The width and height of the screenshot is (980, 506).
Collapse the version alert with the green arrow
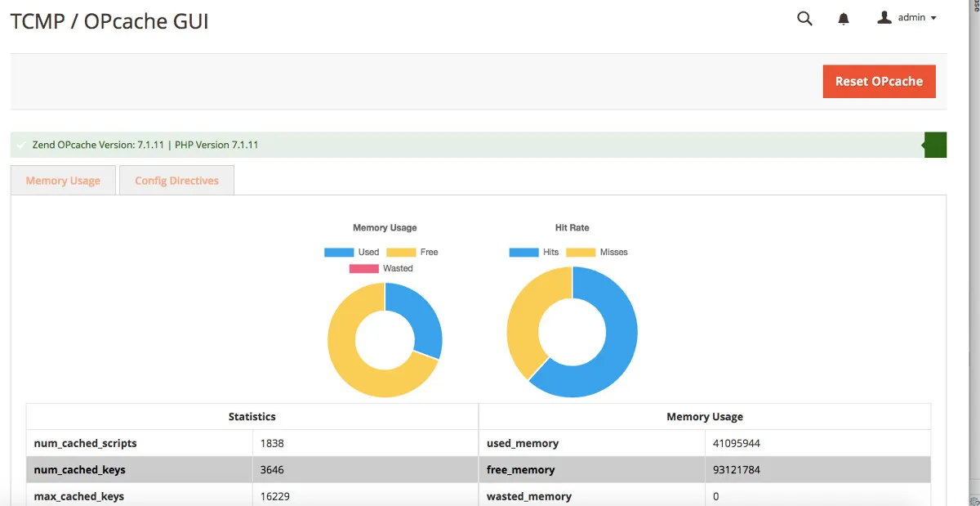(934, 145)
